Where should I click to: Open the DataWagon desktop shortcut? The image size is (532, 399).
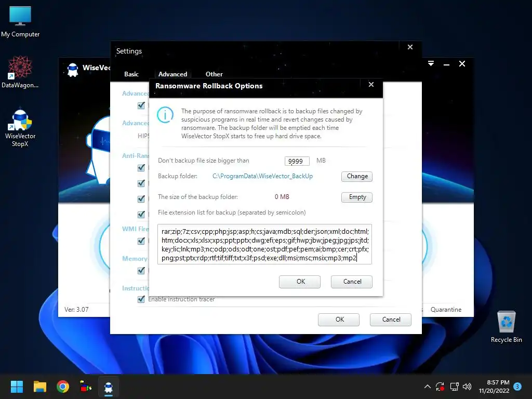point(20,72)
